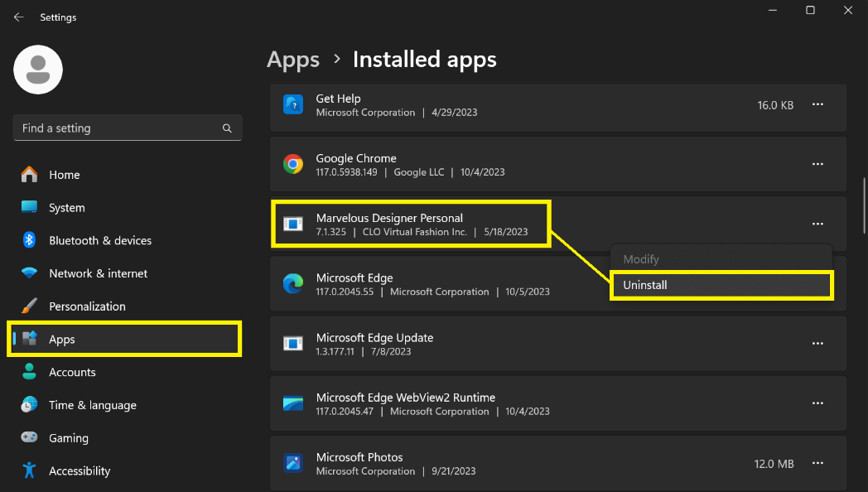Click the Marvelous Designer Personal app icon

(x=293, y=224)
